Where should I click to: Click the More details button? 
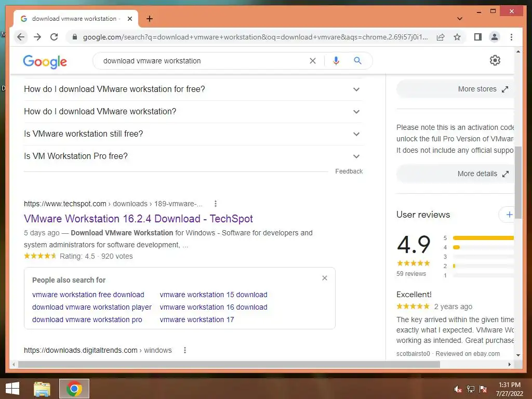pyautogui.click(x=455, y=174)
